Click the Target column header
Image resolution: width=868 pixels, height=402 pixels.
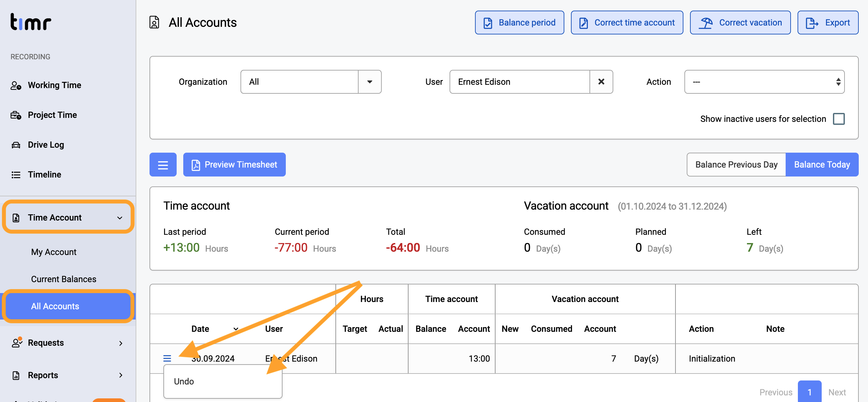355,329
